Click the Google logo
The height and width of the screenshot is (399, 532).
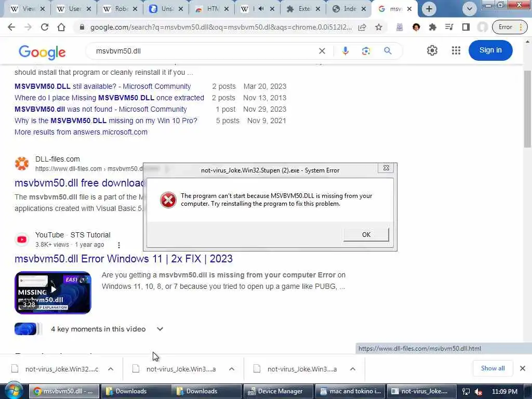[42, 51]
